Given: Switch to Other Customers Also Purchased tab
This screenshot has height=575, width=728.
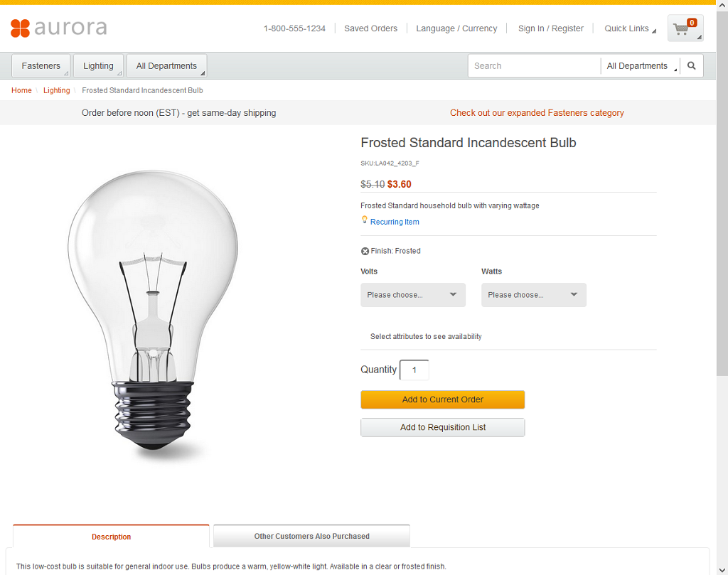Looking at the screenshot, I should click(311, 536).
